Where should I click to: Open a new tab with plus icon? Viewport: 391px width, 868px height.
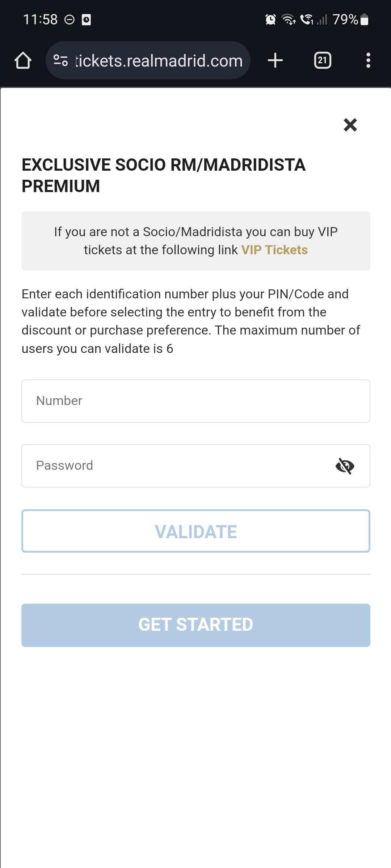point(275,60)
